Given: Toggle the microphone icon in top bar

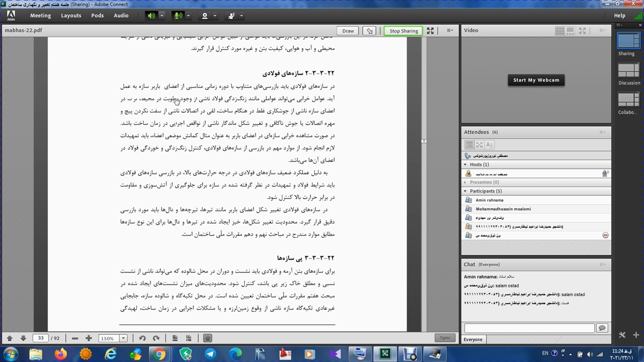Looking at the screenshot, I should (178, 16).
